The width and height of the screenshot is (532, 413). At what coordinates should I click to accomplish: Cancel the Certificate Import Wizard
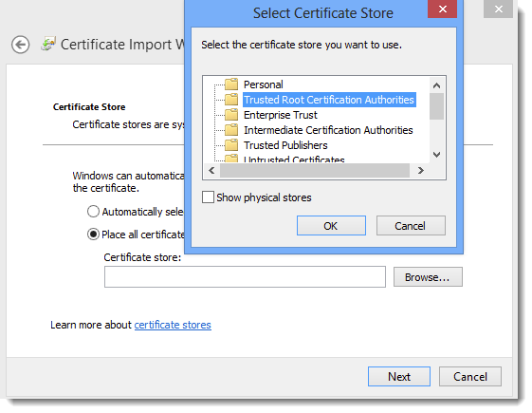[x=470, y=376]
